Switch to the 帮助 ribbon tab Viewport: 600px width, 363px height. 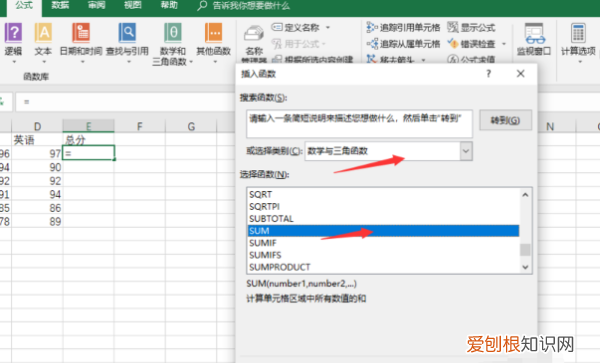coord(169,5)
